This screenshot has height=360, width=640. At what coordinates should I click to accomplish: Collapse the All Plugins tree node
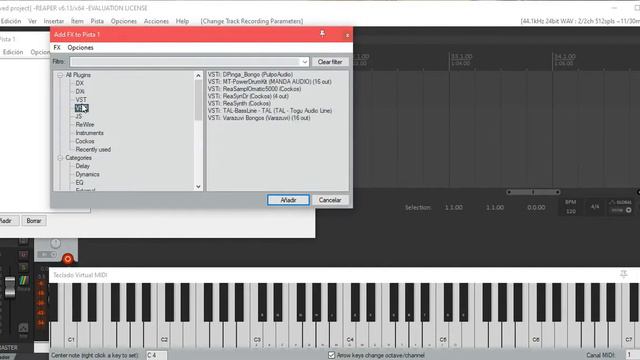(60, 75)
